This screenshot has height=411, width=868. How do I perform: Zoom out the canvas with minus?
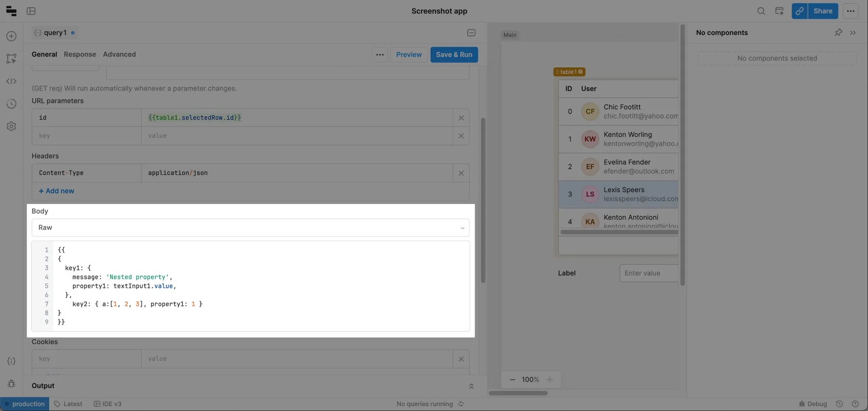[x=512, y=380]
